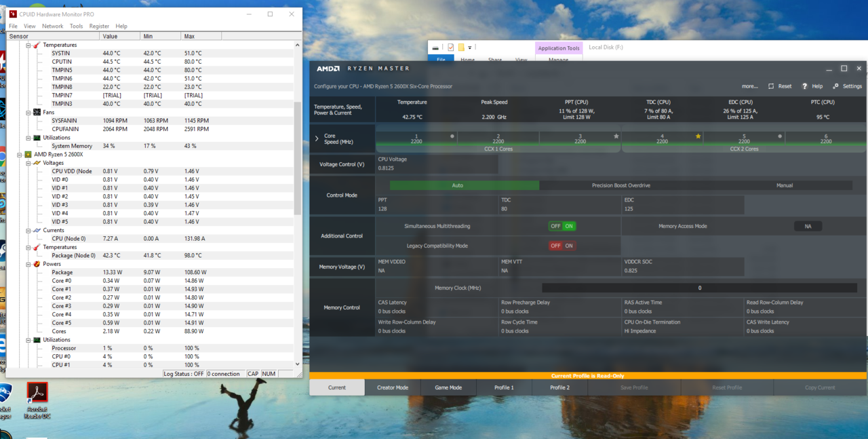Click the thermometer icon beside top Temperatures
Screen dimensions: 868x439
tap(37, 45)
